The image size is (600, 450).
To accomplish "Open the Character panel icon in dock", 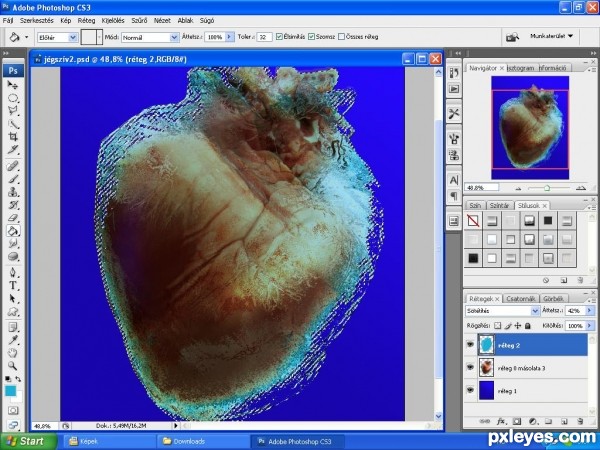I will point(454,180).
